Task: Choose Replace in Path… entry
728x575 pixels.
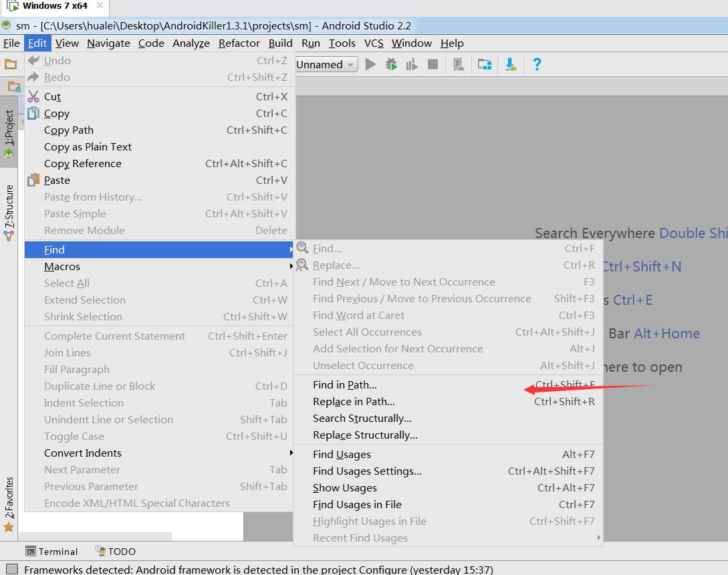Action: [449, 401]
